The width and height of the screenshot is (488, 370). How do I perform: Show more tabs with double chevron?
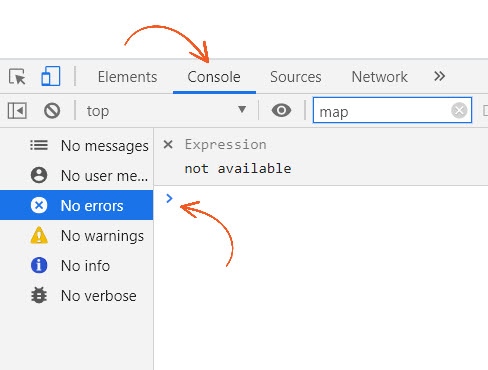[439, 76]
